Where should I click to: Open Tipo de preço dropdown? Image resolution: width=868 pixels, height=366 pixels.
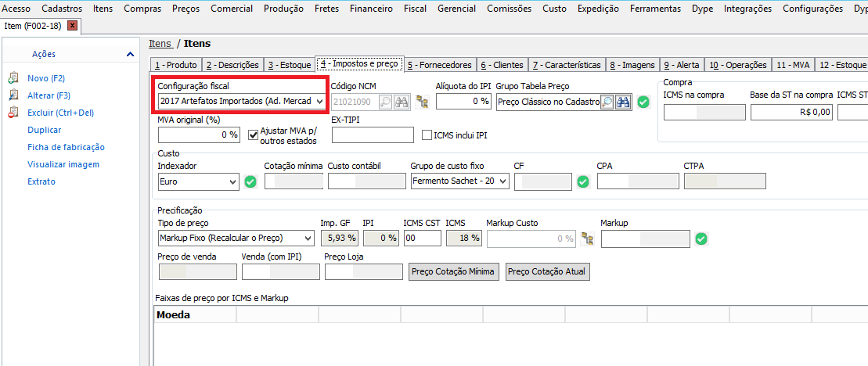pyautogui.click(x=308, y=239)
